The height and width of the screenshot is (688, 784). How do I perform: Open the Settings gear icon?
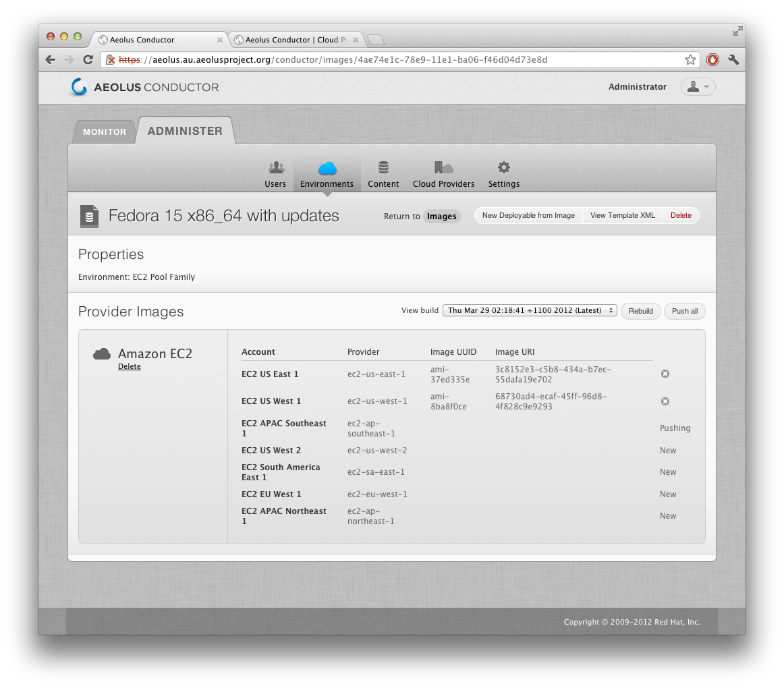pos(503,167)
